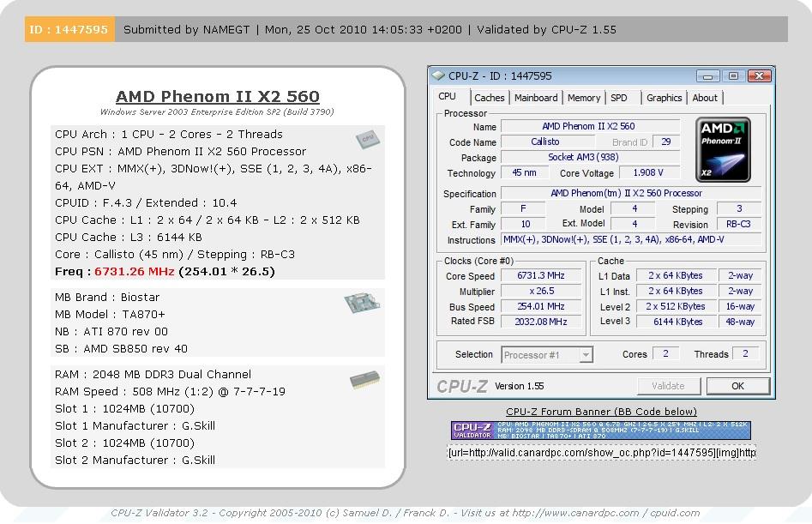
Task: Click the RAM module icon beside RAM info
Action: (x=364, y=380)
